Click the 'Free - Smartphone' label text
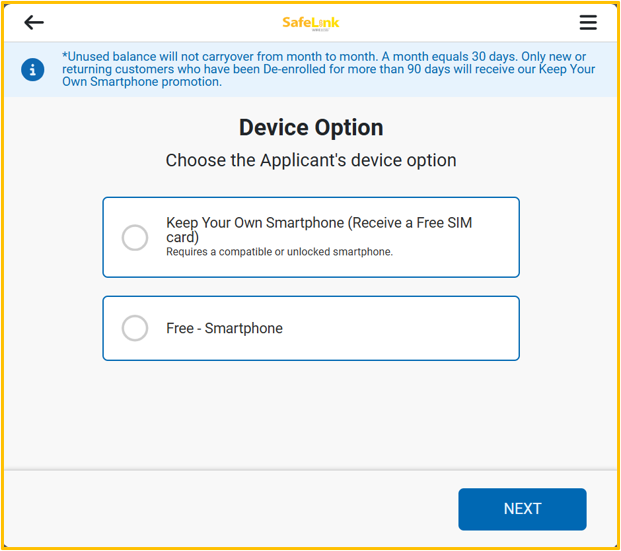 [224, 328]
